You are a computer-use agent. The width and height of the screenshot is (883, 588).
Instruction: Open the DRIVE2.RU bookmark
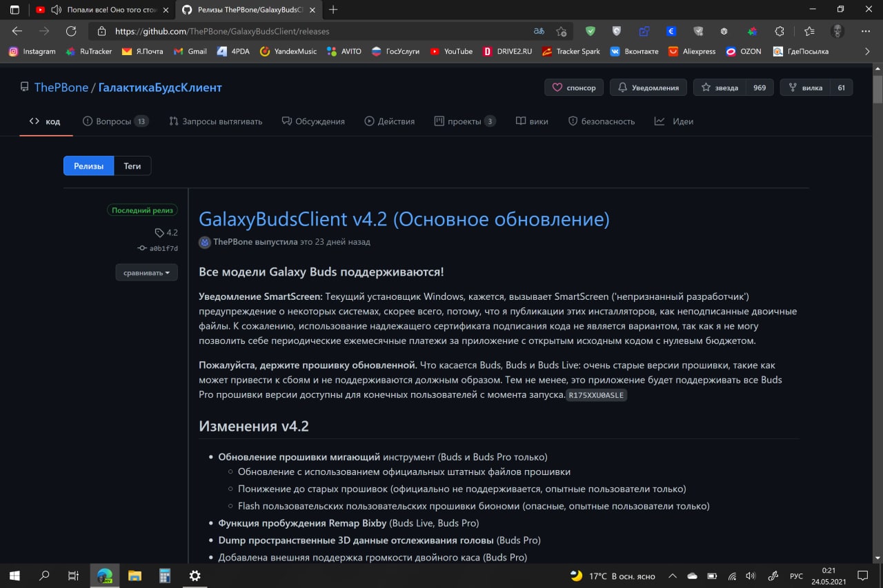pos(507,51)
